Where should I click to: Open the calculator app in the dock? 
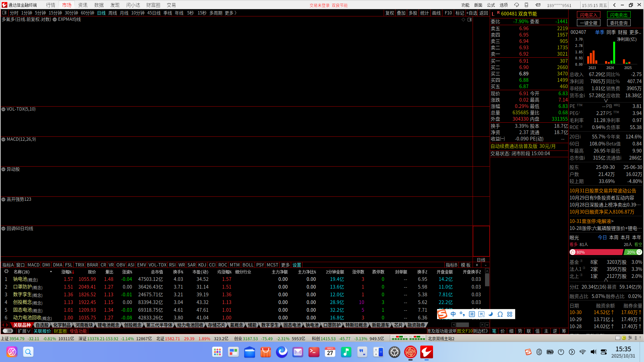coord(378,352)
